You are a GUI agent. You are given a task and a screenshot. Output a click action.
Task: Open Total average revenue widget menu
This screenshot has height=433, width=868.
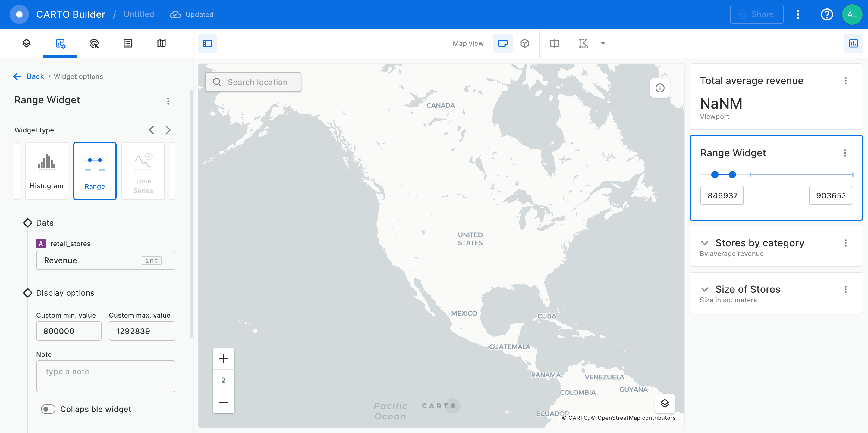point(845,81)
